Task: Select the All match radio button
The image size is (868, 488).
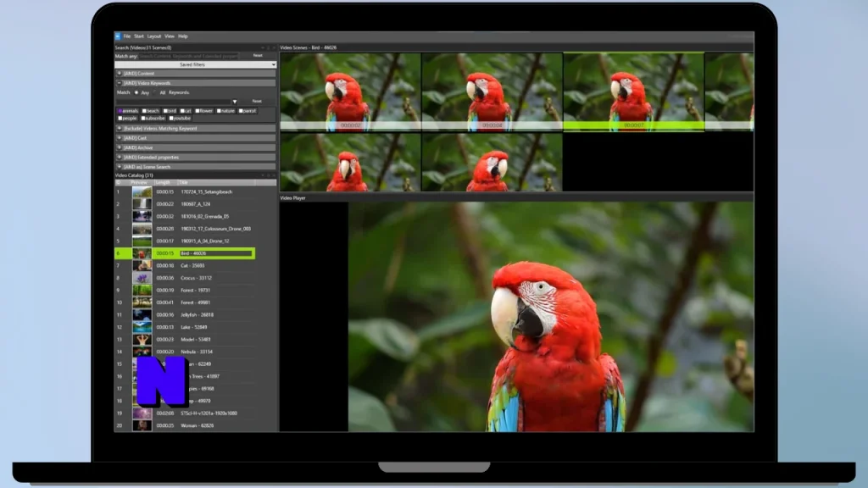Action: point(155,92)
